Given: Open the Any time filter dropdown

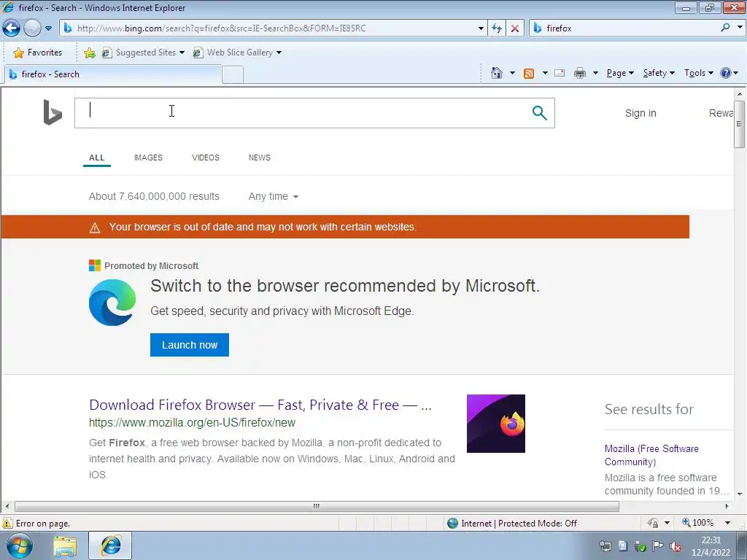Looking at the screenshot, I should [x=274, y=196].
